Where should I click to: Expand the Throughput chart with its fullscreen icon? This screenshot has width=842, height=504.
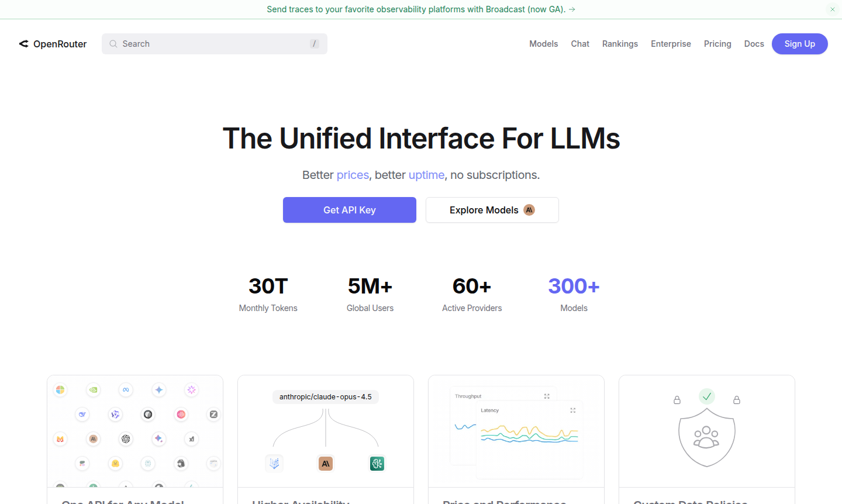(x=547, y=396)
